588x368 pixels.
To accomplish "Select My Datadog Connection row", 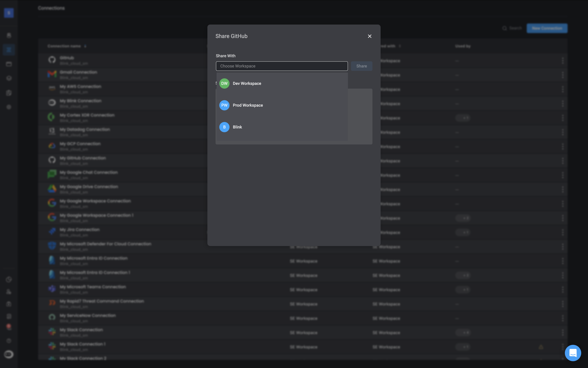I will click(x=303, y=132).
